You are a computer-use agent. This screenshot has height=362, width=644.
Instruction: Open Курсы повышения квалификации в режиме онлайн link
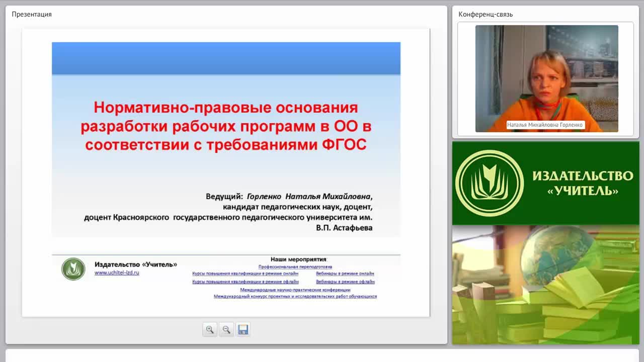(x=245, y=274)
